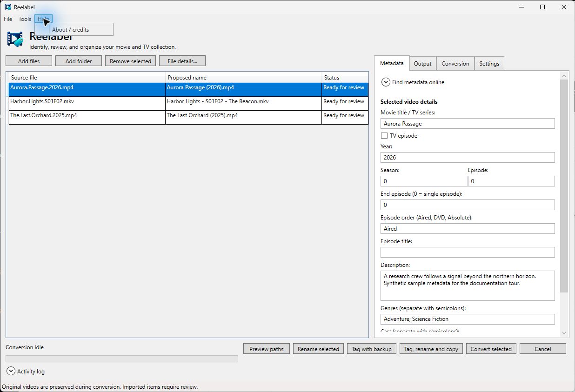Click the Add folder button
This screenshot has width=575, height=392.
[79, 61]
